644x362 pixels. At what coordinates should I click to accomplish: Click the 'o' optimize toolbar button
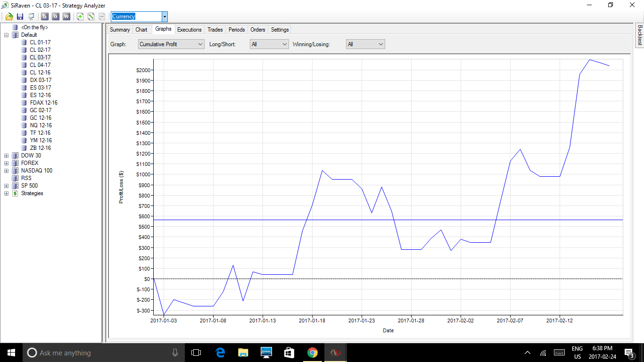click(56, 16)
